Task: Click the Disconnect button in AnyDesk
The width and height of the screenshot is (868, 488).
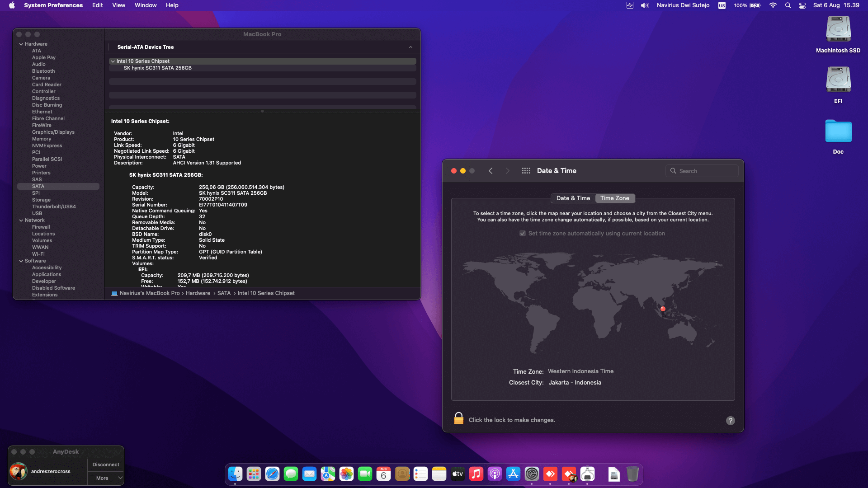Action: point(106,465)
